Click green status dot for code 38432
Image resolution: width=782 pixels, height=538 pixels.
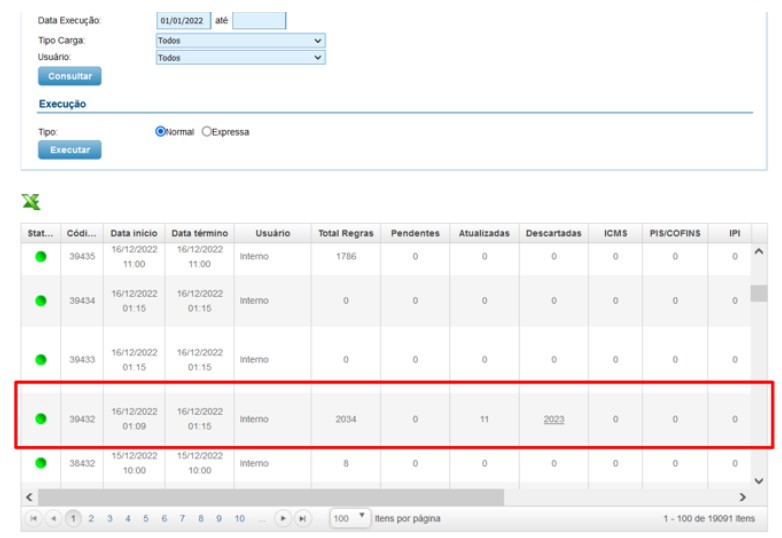click(41, 463)
